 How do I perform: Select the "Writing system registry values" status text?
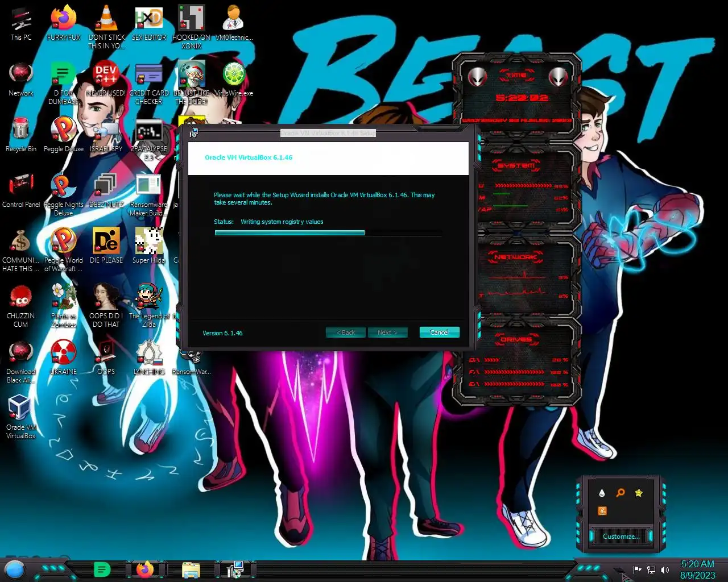(x=282, y=222)
